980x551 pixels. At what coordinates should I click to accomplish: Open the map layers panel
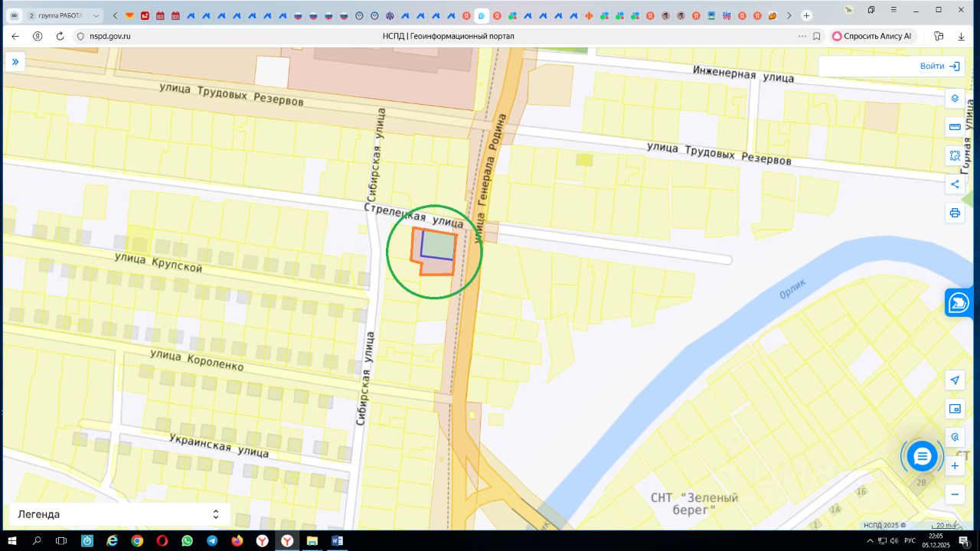coord(955,99)
